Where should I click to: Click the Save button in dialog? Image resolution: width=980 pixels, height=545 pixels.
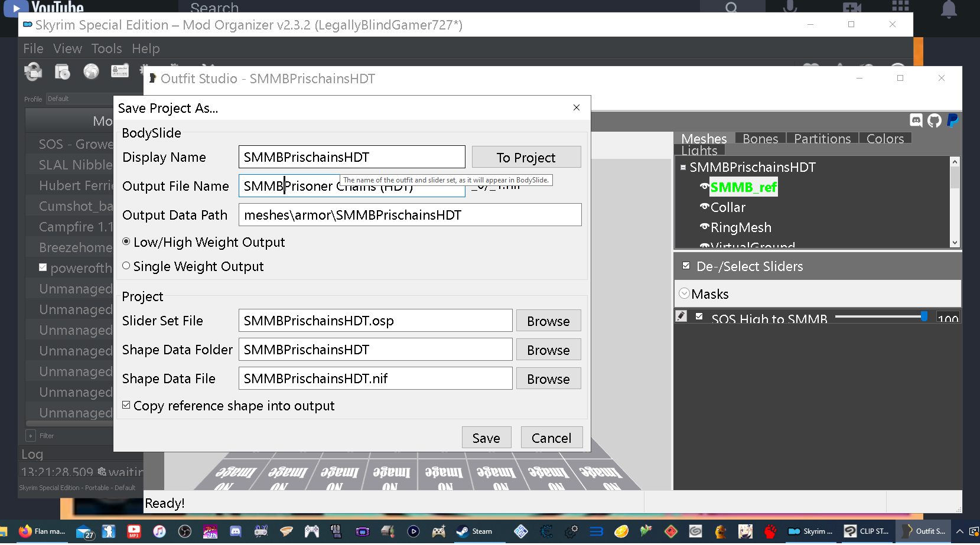click(486, 438)
